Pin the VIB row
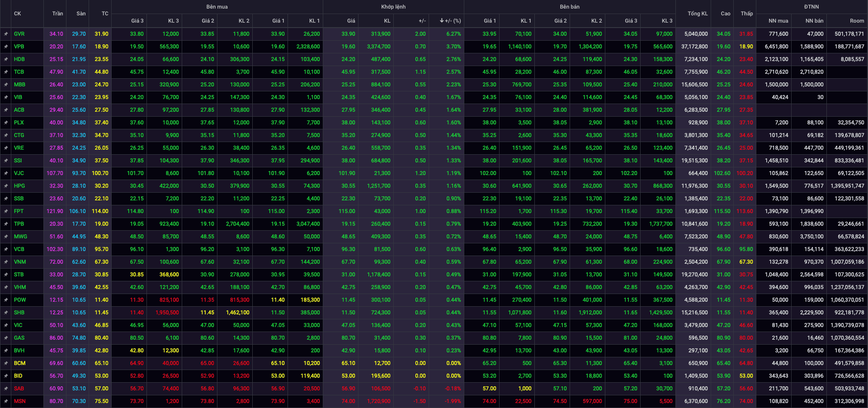The image size is (868, 408). [x=6, y=97]
